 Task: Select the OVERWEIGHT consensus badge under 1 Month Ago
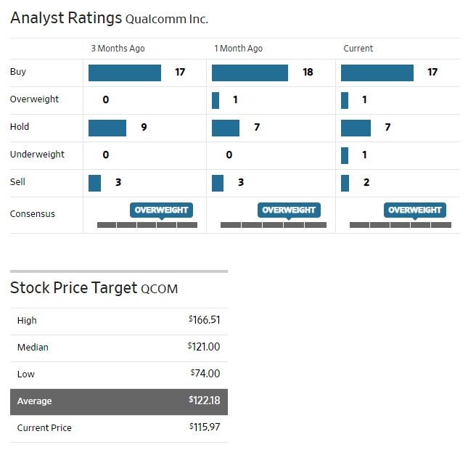click(x=289, y=210)
